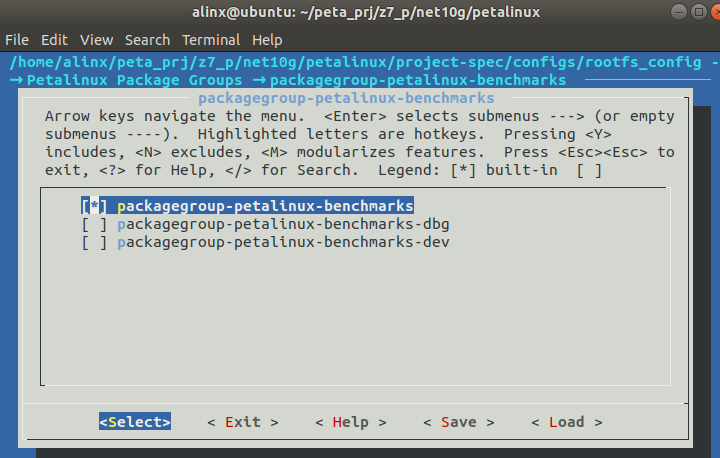720x458 pixels.
Task: Click the dialog title packagegroup-petalinux-benchmarks
Action: (346, 98)
